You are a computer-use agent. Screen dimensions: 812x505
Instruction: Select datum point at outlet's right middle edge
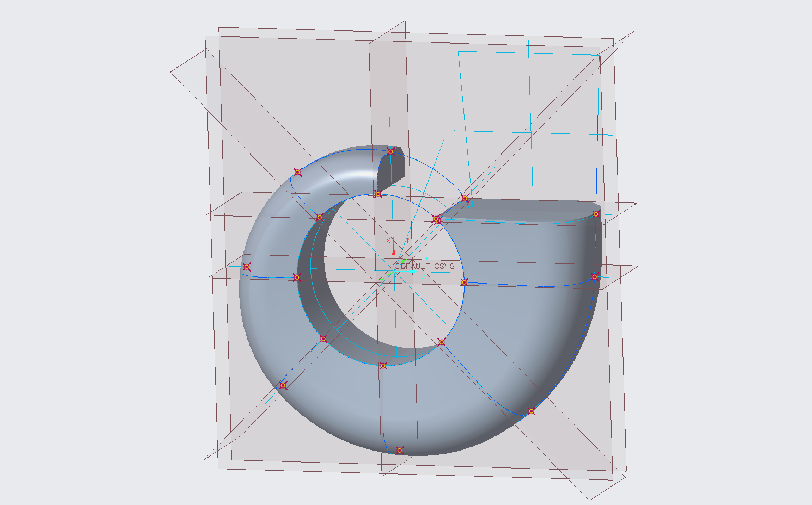pyautogui.click(x=595, y=276)
